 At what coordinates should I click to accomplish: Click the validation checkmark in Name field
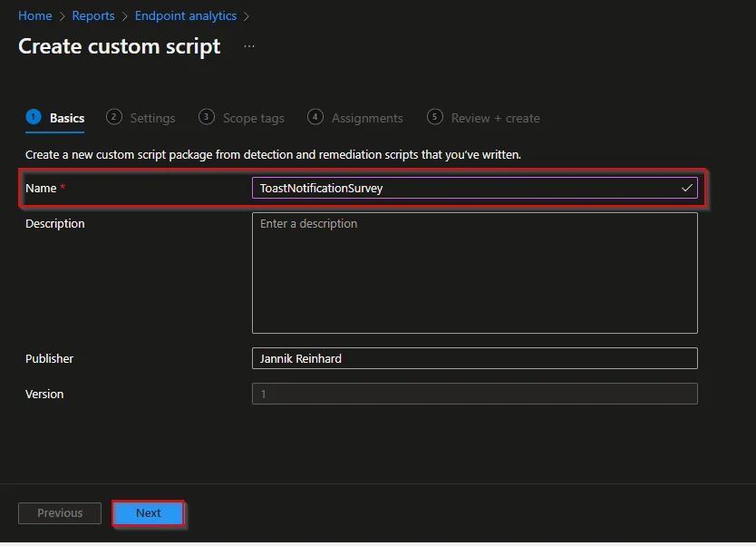[686, 188]
